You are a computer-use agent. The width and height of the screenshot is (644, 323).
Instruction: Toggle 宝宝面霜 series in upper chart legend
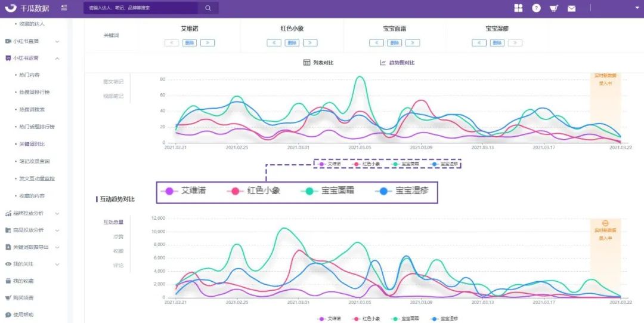(405, 164)
